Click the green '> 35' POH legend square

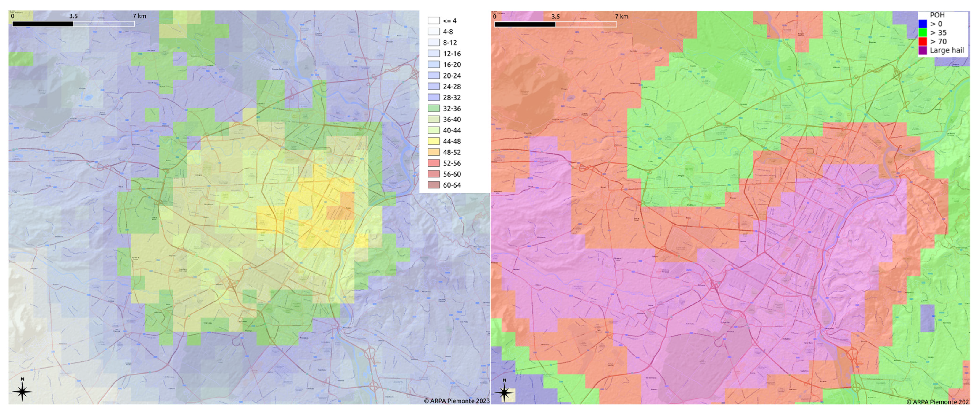(923, 33)
